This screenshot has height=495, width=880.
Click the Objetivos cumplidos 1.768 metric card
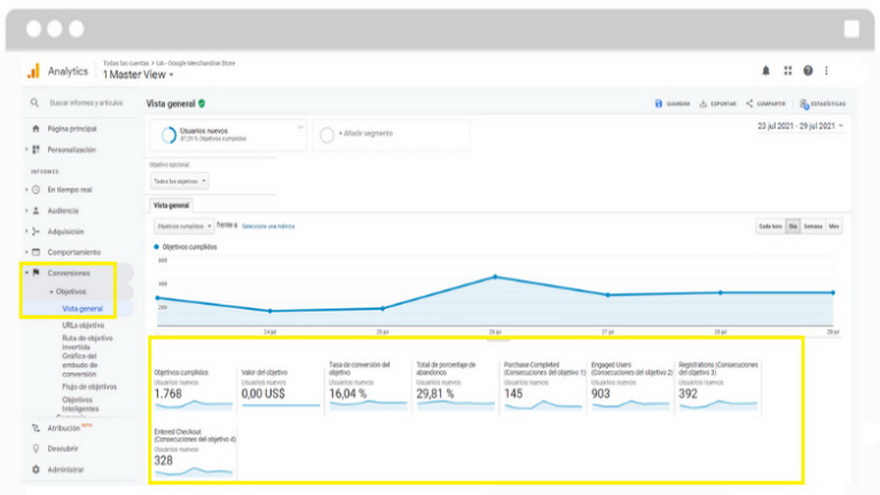193,389
